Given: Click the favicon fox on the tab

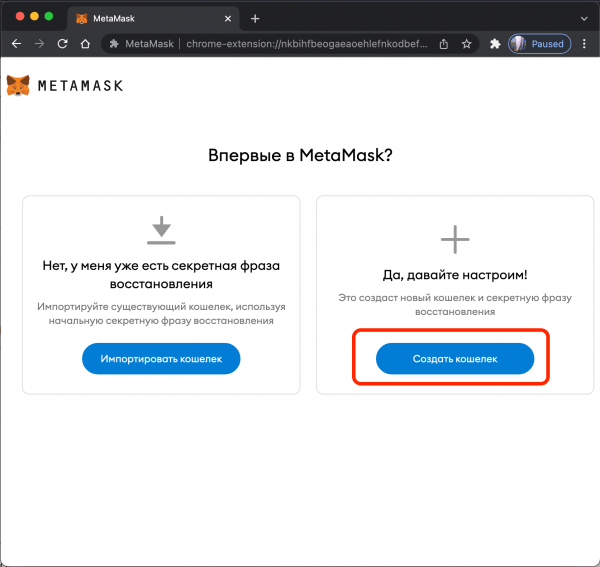Looking at the screenshot, I should coord(82,18).
